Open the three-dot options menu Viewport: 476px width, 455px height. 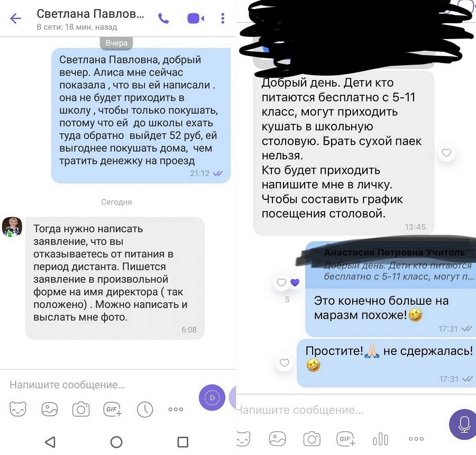tap(223, 19)
